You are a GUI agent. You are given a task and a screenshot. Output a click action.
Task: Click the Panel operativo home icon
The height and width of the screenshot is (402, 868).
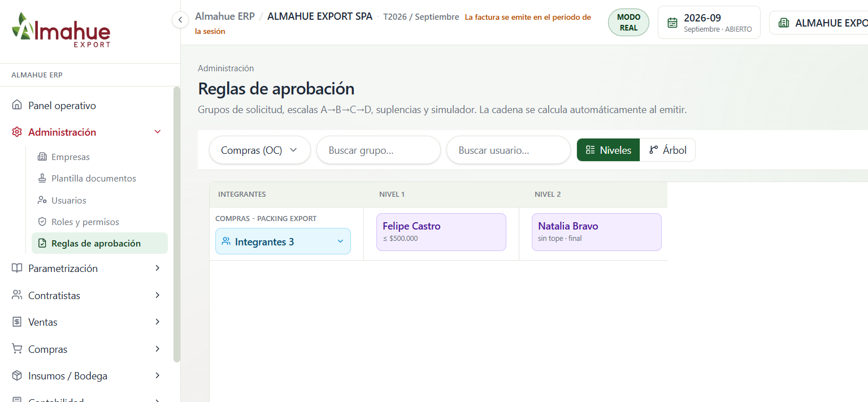coord(17,105)
